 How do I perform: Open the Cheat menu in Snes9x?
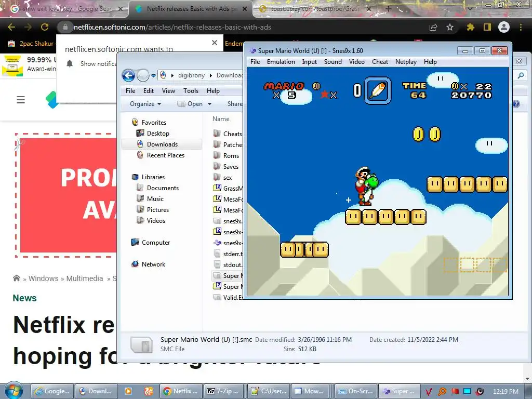click(380, 62)
